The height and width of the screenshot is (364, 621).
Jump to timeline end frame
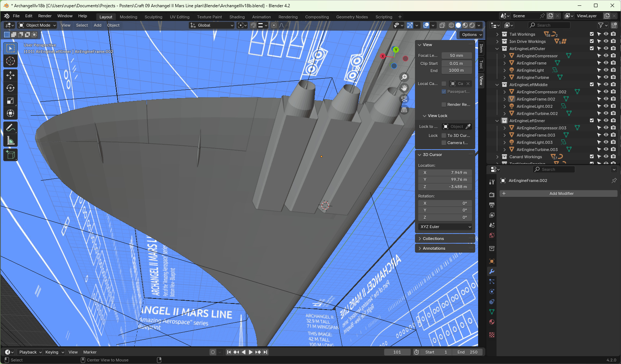tap(266, 352)
